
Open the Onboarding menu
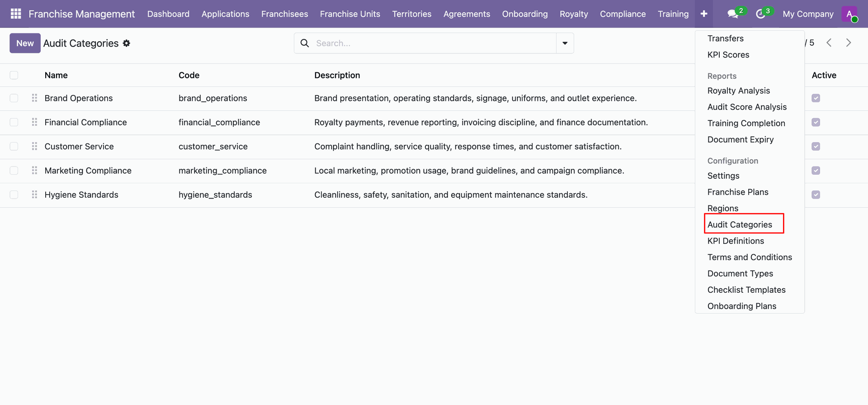[x=525, y=14]
